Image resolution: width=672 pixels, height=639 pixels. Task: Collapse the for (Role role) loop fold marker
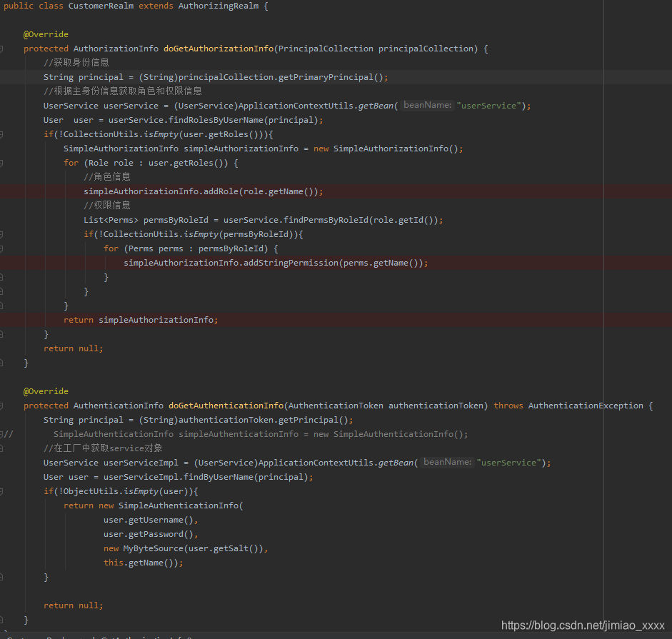coord(1,163)
